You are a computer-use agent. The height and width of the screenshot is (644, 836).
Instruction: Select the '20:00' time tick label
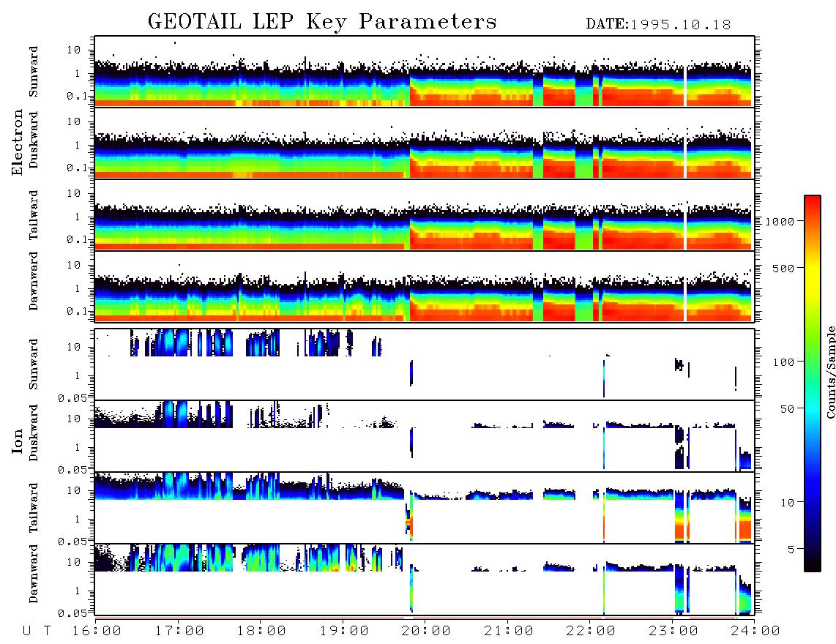click(427, 632)
